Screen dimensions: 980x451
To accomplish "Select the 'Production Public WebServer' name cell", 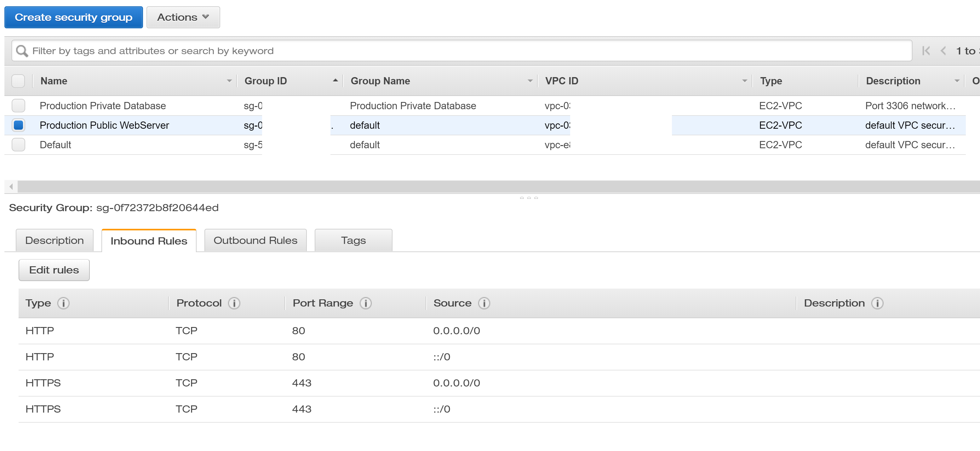I will click(x=104, y=125).
